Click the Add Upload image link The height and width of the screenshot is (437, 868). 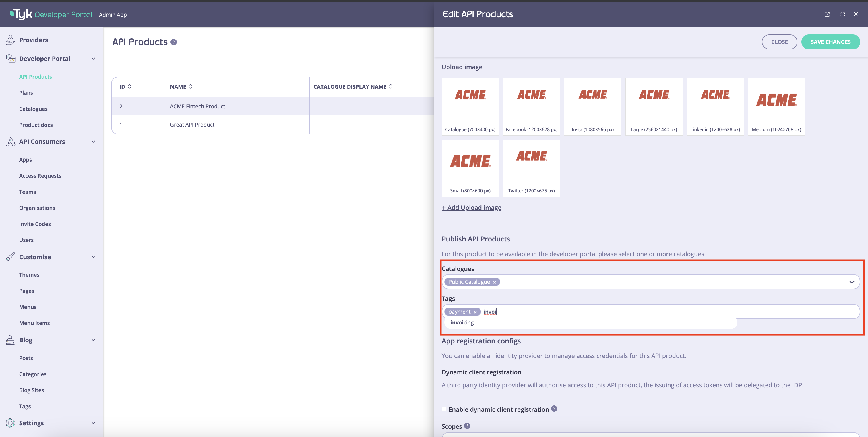point(471,208)
